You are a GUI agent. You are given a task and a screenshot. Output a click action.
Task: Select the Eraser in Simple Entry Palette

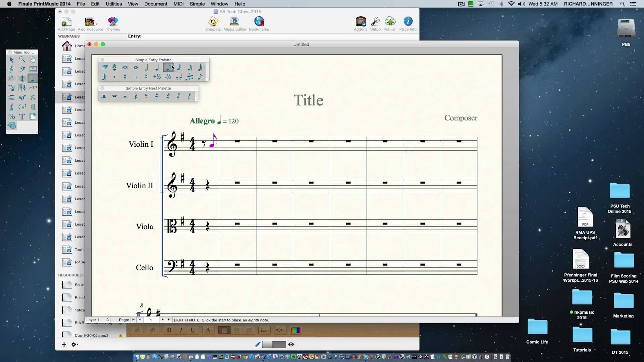[x=104, y=67]
